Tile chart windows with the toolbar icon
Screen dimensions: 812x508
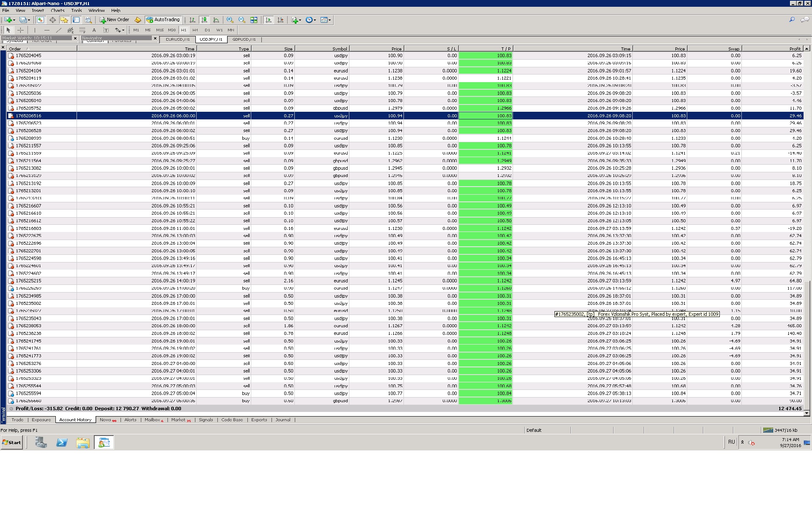254,20
